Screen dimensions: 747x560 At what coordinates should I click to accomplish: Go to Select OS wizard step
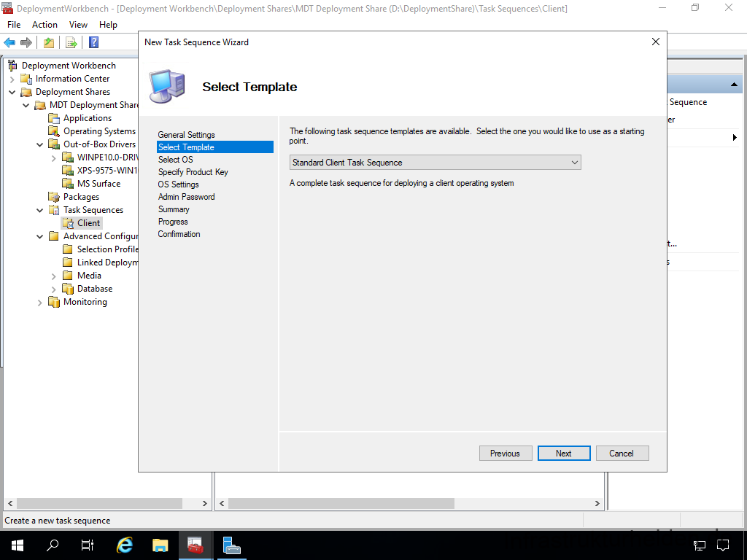pos(175,160)
